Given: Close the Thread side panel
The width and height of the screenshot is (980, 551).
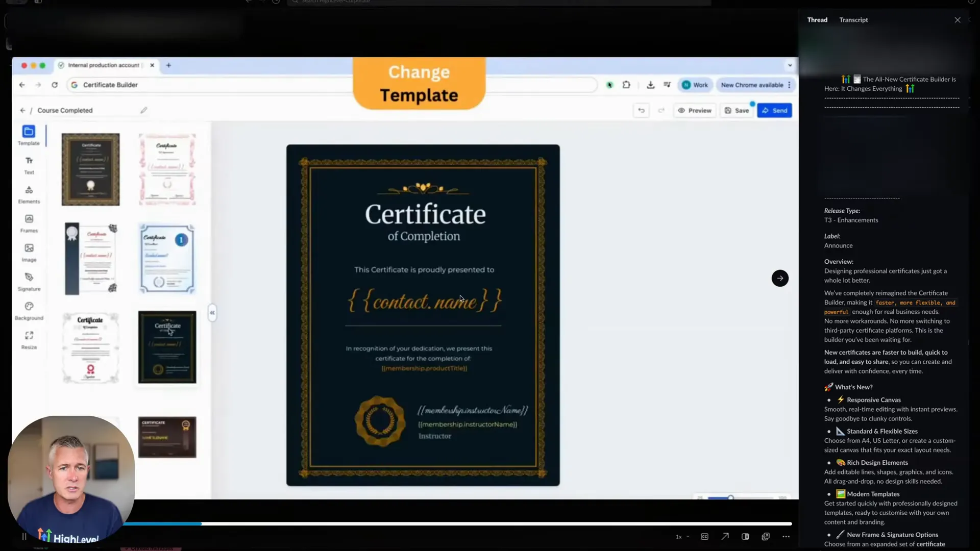Looking at the screenshot, I should click(x=958, y=20).
